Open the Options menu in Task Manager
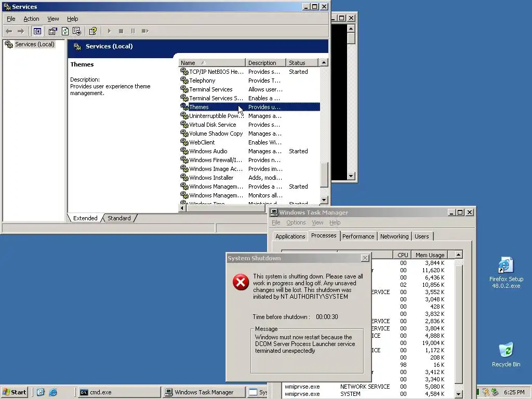Screen dimensions: 532x399 click(x=296, y=222)
